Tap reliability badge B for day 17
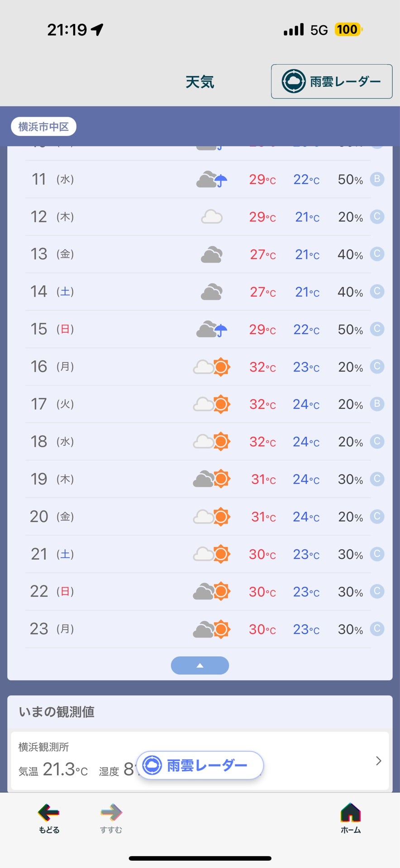Viewport: 400px width, 868px height. point(377,404)
